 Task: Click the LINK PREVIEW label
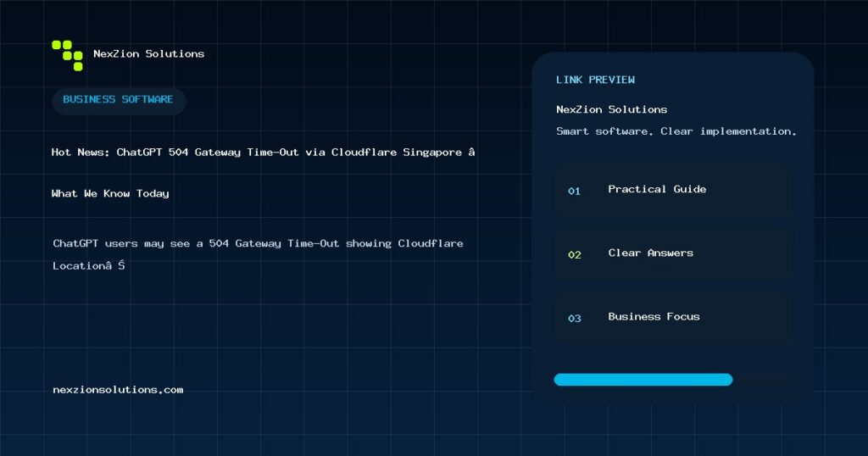[x=595, y=80]
